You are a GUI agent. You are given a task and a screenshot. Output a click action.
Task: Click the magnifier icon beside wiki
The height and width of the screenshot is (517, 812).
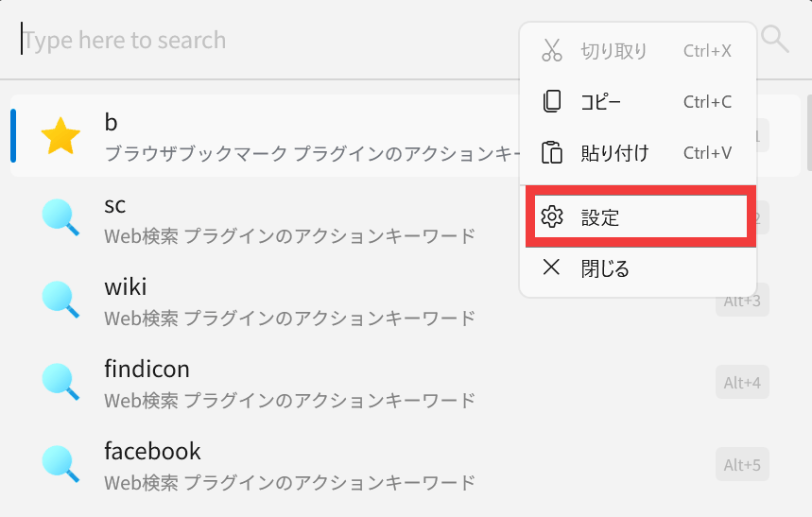point(60,300)
